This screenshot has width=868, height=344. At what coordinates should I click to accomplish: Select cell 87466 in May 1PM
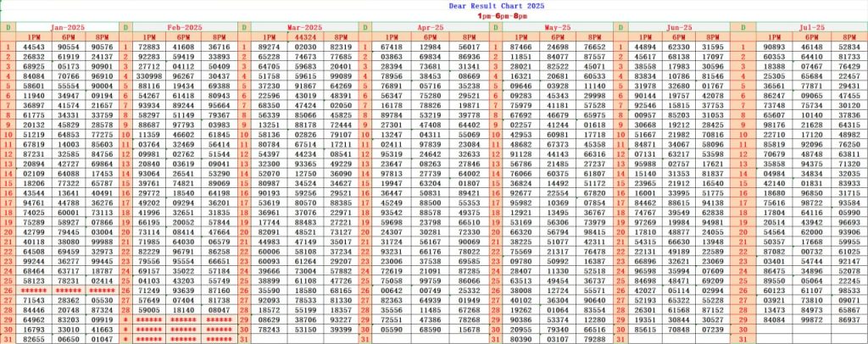pos(521,47)
